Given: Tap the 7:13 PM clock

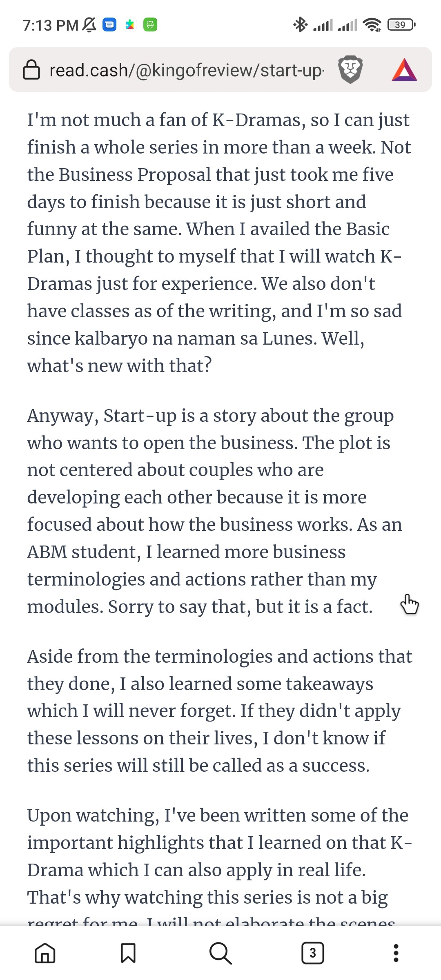Looking at the screenshot, I should coord(51,25).
